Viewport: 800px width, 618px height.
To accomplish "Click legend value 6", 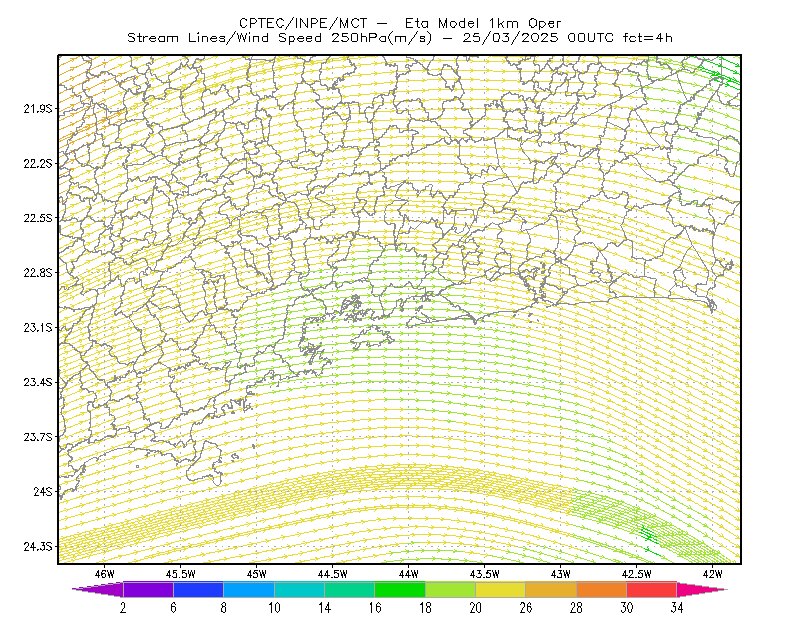I will (173, 608).
